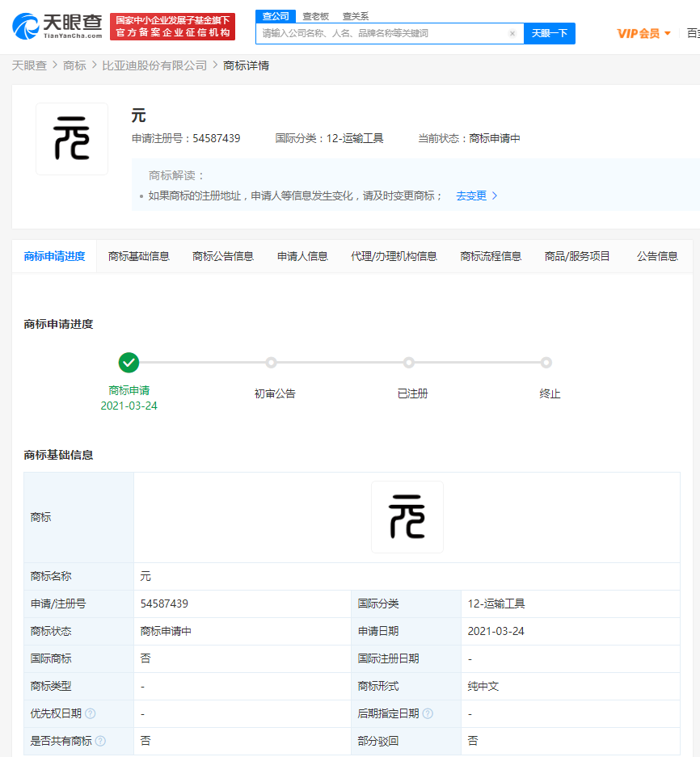Click the 申请注册号：54587439 text in header
The width and height of the screenshot is (700, 757).
coord(186,139)
